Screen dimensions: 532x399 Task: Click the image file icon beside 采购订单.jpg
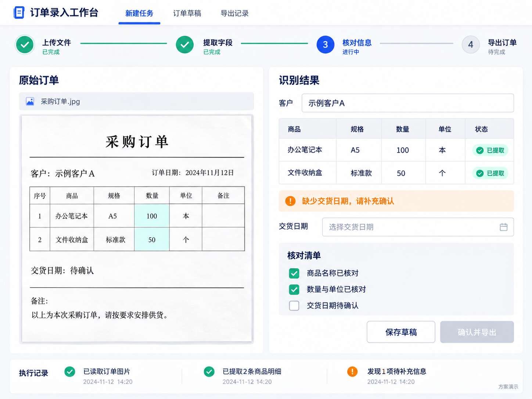point(30,101)
